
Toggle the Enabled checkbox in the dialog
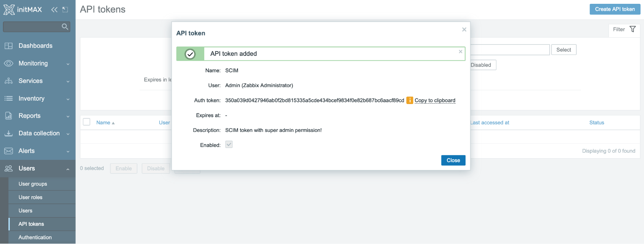coord(229,144)
